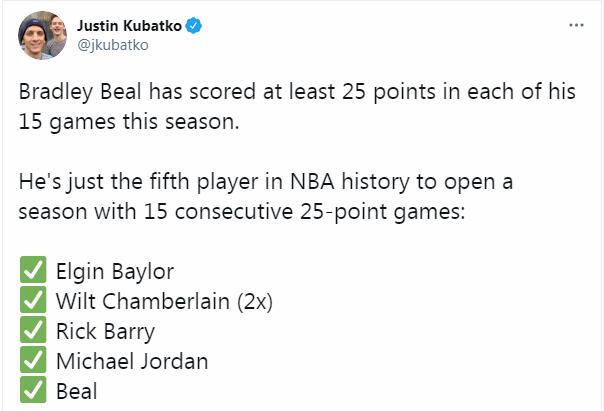Click the checkmark next to Michael Jordan
The width and height of the screenshot is (604, 411).
(x=32, y=361)
